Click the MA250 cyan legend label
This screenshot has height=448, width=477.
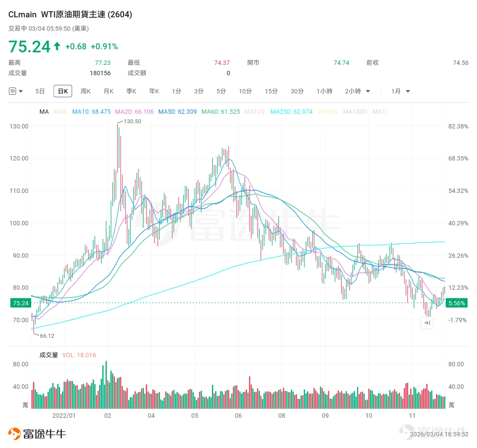click(x=291, y=112)
